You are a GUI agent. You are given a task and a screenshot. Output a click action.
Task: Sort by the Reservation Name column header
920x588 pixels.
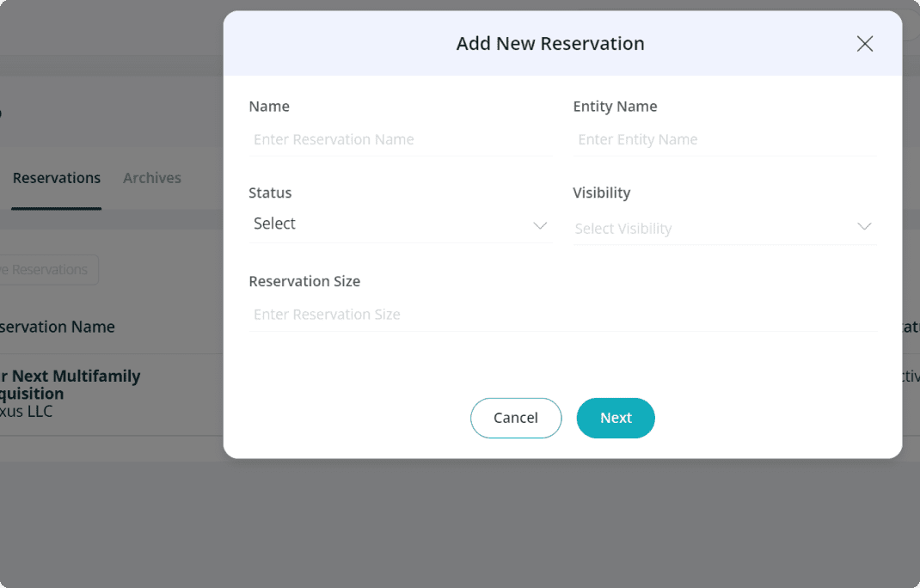tap(57, 327)
